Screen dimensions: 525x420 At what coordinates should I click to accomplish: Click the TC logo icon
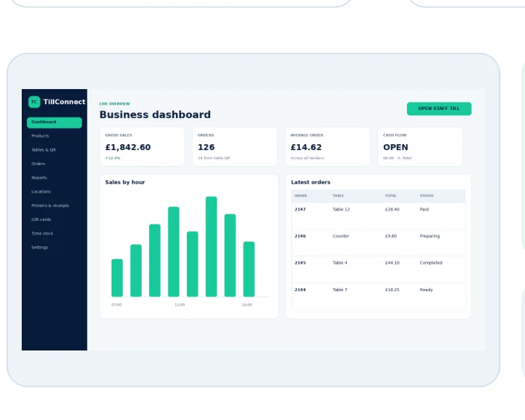pos(34,102)
